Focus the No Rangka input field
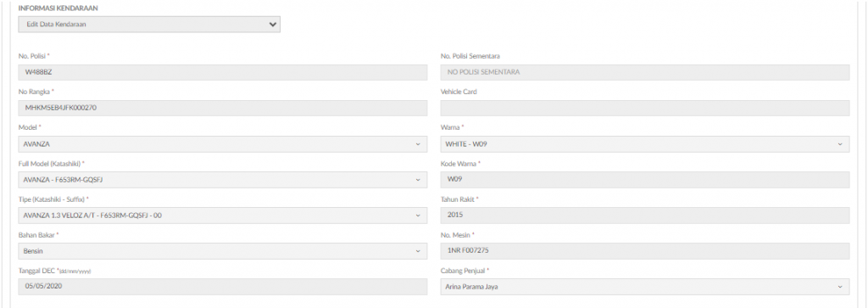 (223, 108)
